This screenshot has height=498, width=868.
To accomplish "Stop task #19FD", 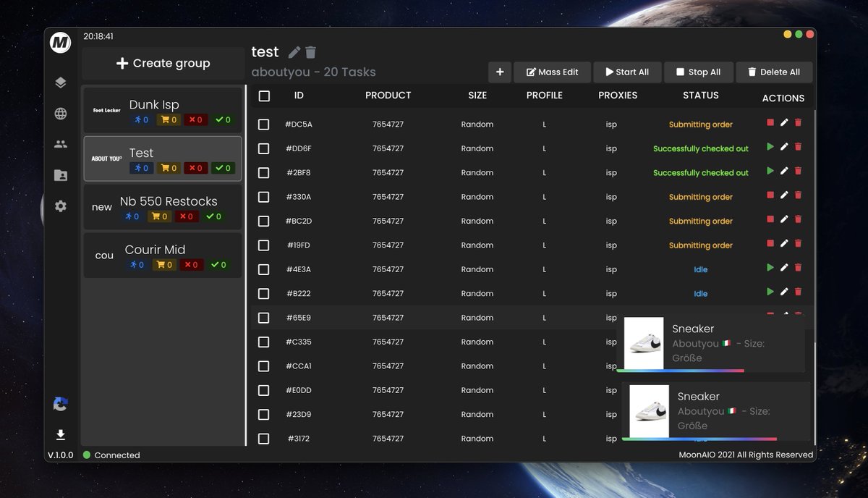I will (x=770, y=244).
